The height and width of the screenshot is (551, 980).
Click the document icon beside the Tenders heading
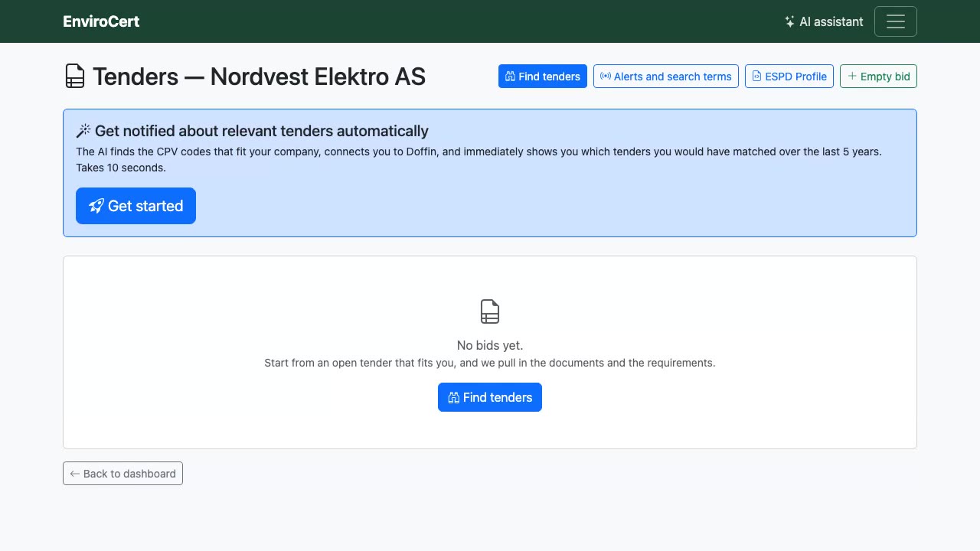75,77
